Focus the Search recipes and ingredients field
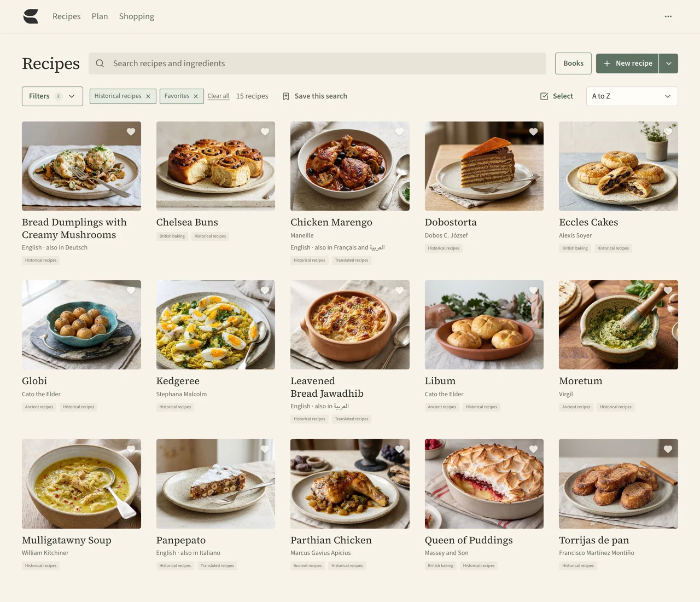700x602 pixels. 317,63
